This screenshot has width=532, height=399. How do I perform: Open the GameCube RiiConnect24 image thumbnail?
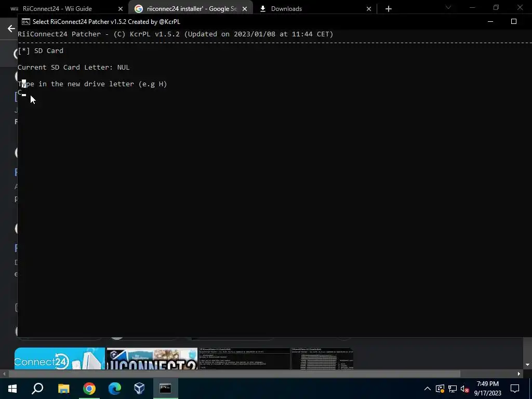coord(152,358)
